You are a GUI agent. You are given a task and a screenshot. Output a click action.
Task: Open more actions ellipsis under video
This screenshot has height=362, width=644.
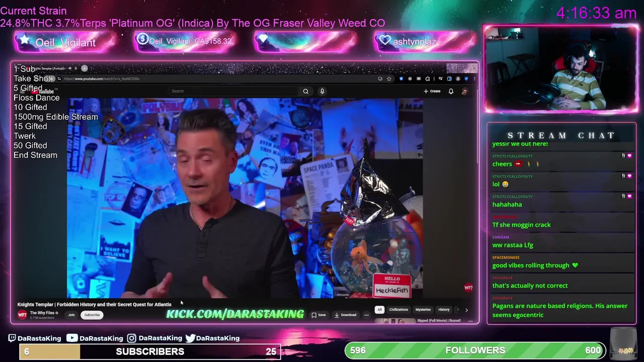click(x=366, y=315)
